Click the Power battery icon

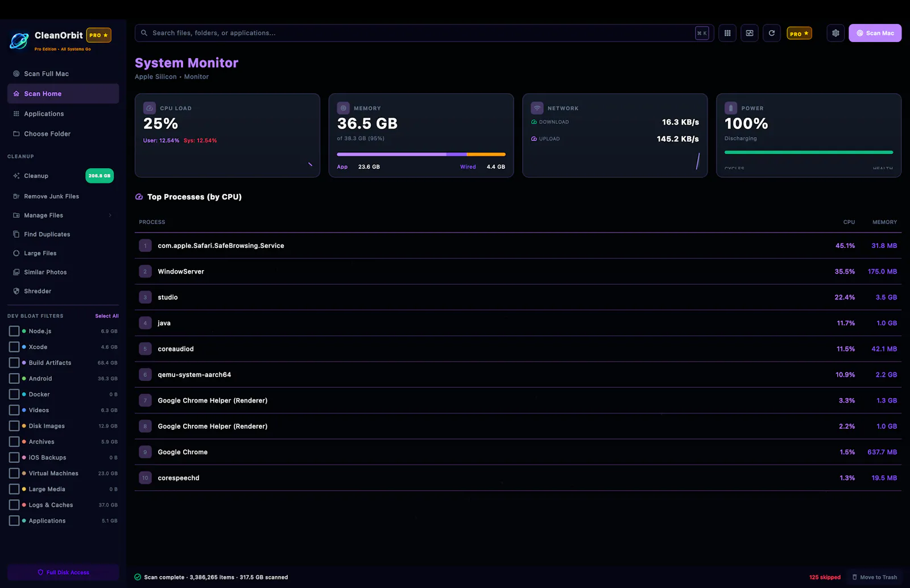pos(731,108)
